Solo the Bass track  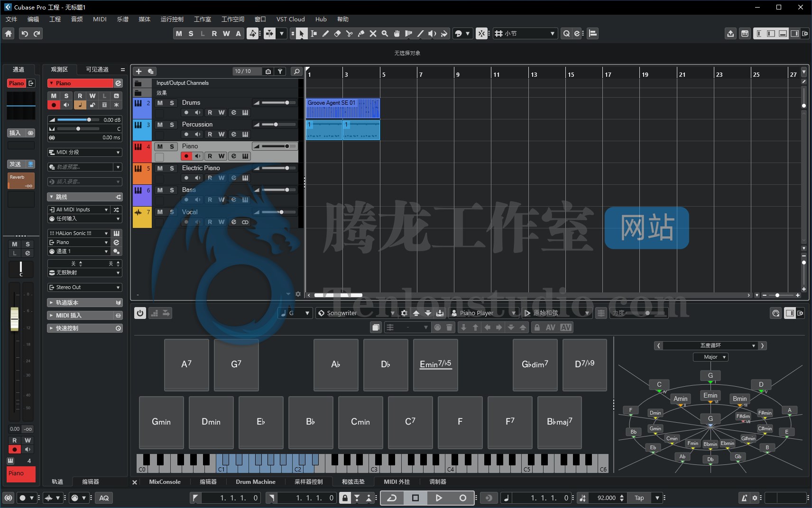pos(172,190)
